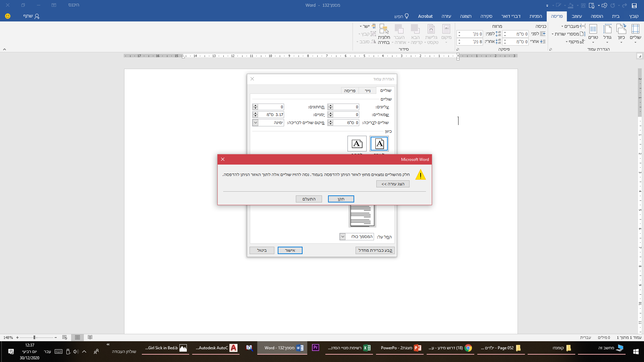This screenshot has width=644, height=362.
Task: Click the zoom out minus button
Action: tap(56, 338)
